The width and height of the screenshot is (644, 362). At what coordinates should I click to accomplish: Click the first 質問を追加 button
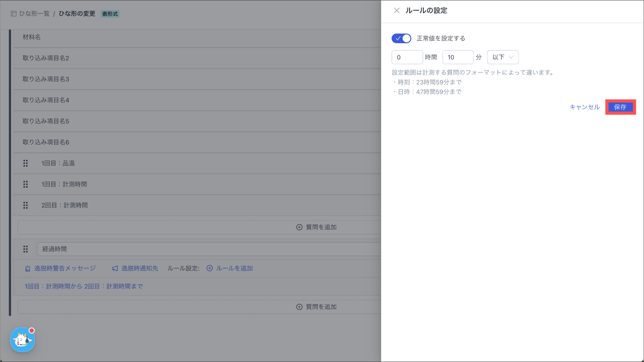click(x=316, y=227)
